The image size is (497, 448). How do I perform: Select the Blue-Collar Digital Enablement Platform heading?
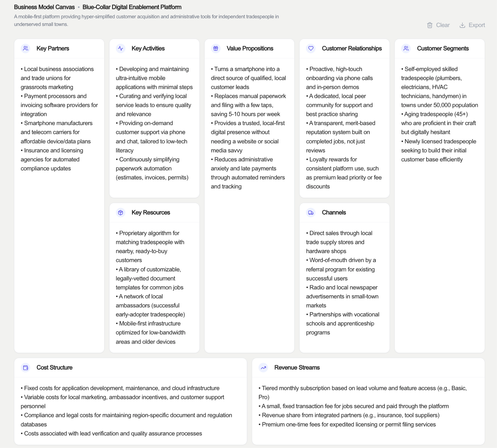click(x=132, y=7)
